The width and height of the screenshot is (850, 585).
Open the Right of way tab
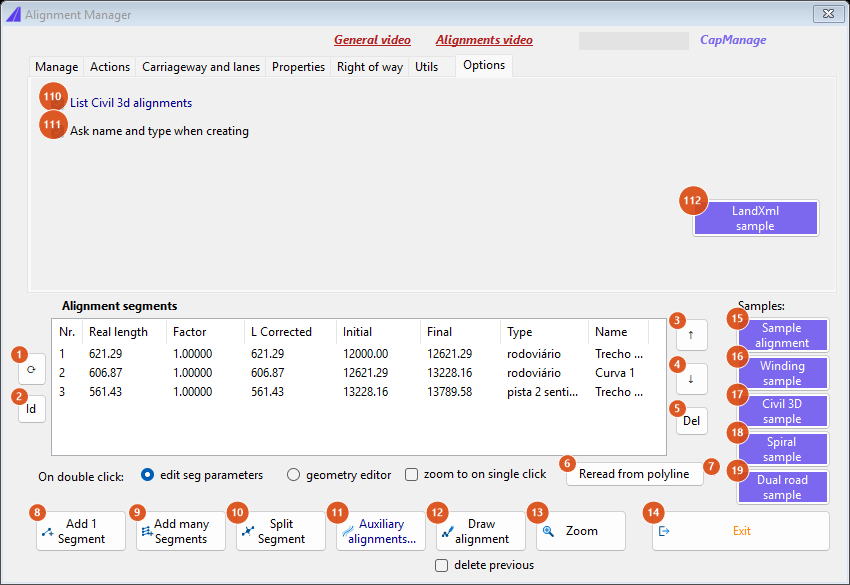tap(370, 67)
